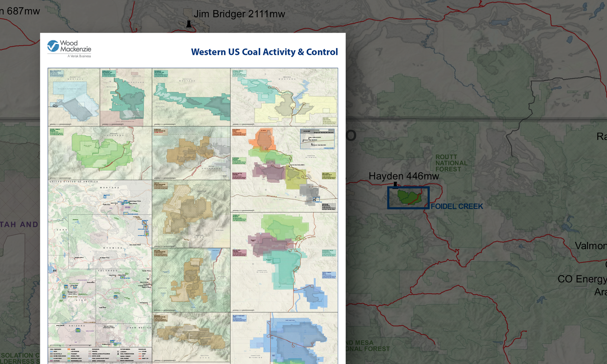Click the orange Buckskin mine area
The width and height of the screenshot is (607, 364).
264,139
